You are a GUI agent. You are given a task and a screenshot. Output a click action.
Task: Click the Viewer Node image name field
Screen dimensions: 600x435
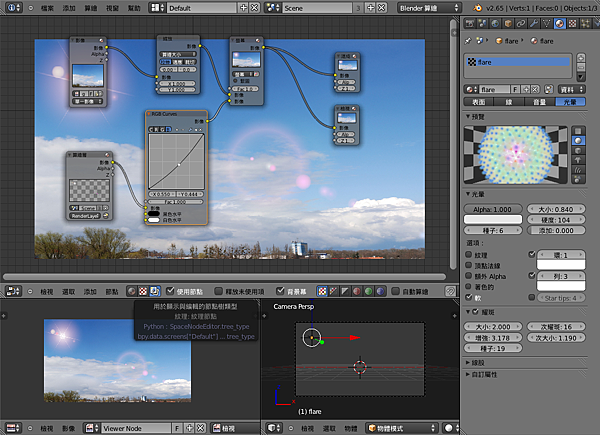coord(136,428)
